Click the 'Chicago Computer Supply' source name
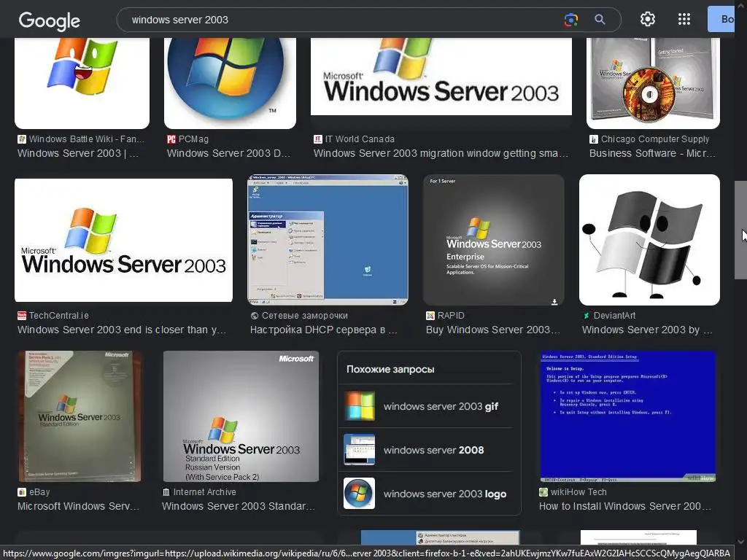This screenshot has height=560, width=747. [655, 139]
